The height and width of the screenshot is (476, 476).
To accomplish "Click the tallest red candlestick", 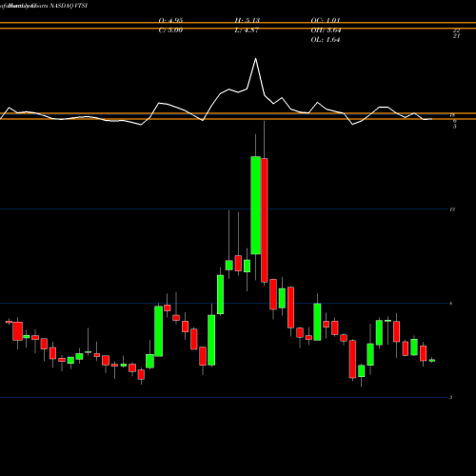I will coord(265,220).
